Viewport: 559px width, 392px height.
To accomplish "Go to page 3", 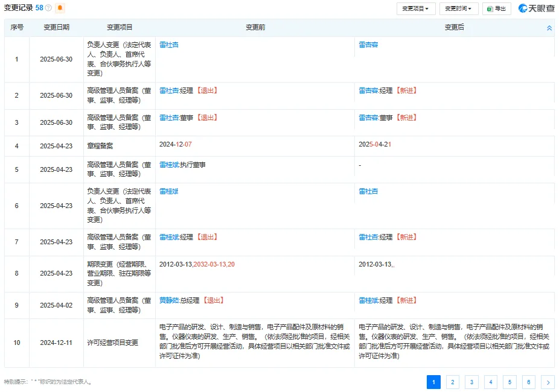I will click(471, 382).
